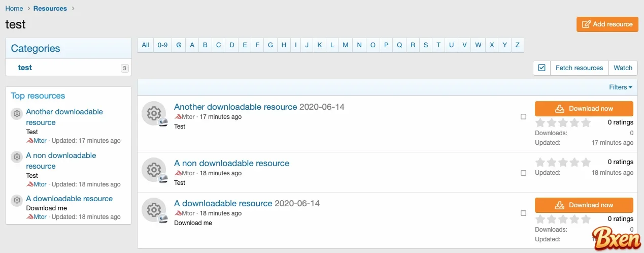Filter resources by letter Z
Viewport: 644px width, 253px height.
pyautogui.click(x=518, y=45)
